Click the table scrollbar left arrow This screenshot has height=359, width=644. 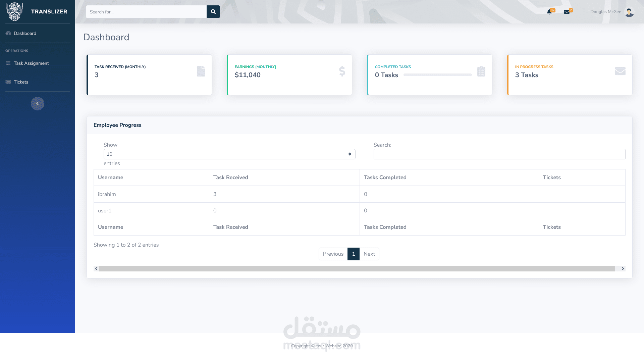pos(96,268)
